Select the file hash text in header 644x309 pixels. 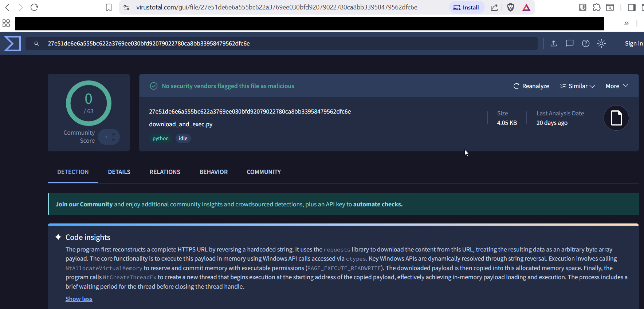click(250, 111)
